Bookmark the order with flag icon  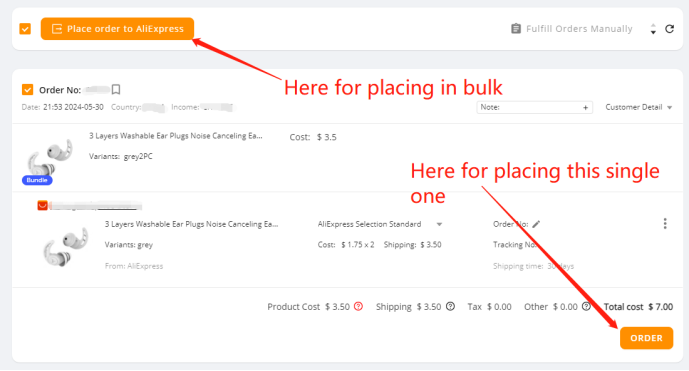click(x=116, y=90)
